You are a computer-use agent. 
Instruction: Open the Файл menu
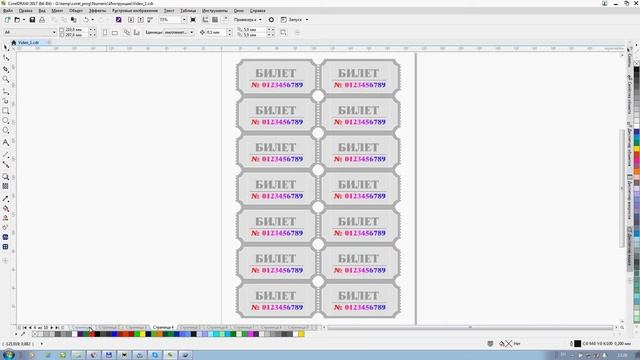[8, 11]
